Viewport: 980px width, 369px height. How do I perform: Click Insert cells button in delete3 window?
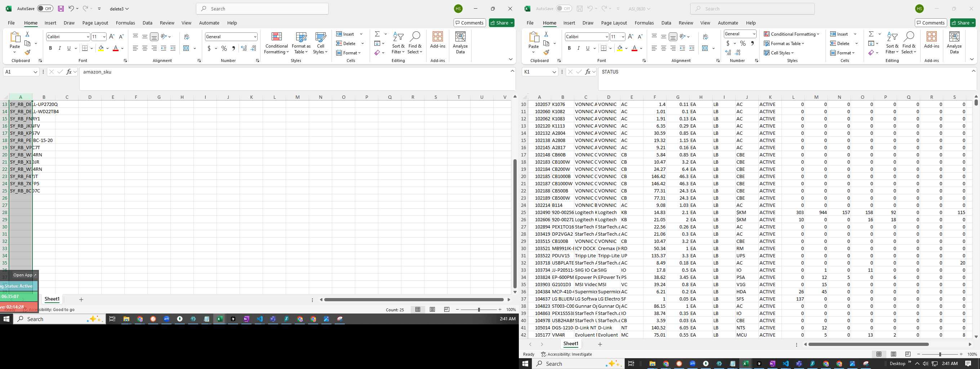(x=346, y=34)
